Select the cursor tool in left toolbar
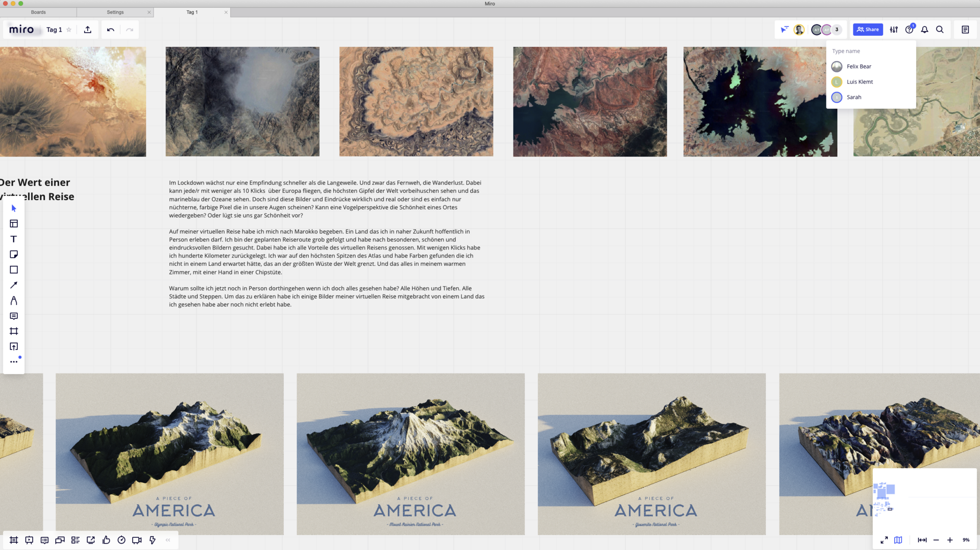This screenshot has width=980, height=550. point(14,208)
